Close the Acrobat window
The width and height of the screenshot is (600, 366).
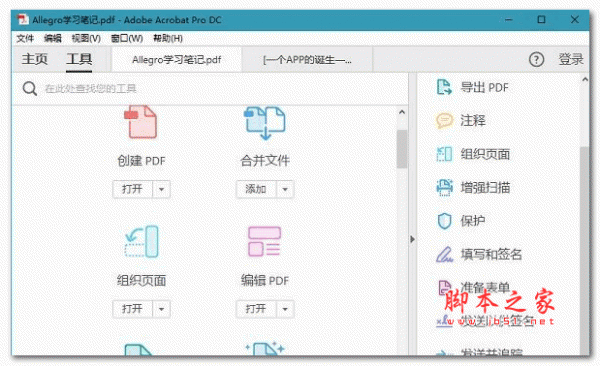tap(574, 20)
